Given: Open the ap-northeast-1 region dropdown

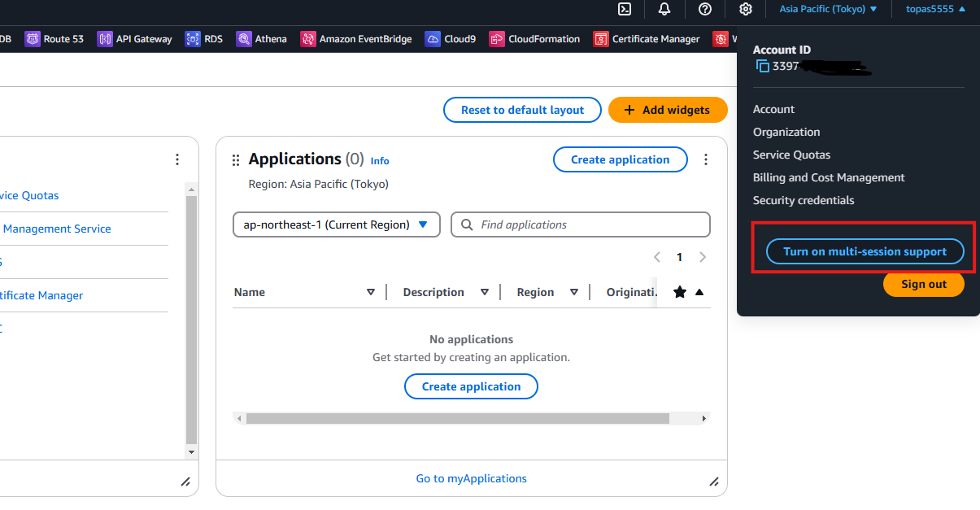Looking at the screenshot, I should [337, 224].
